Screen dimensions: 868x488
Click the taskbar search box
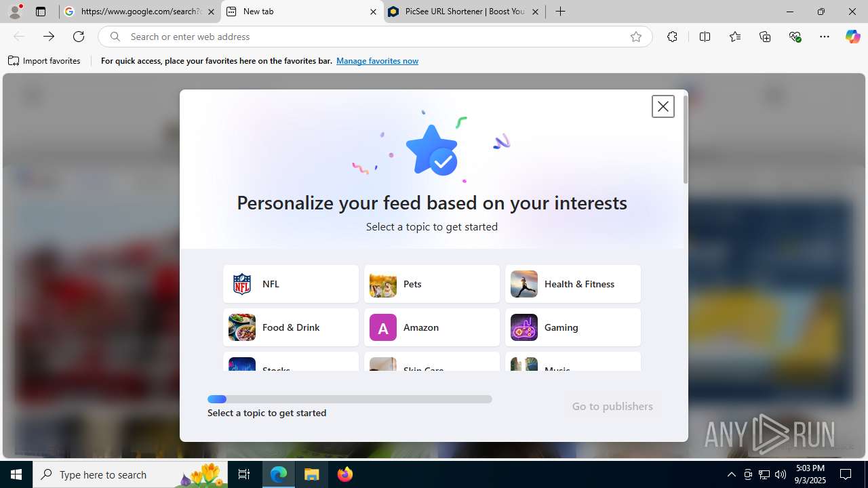(130, 474)
